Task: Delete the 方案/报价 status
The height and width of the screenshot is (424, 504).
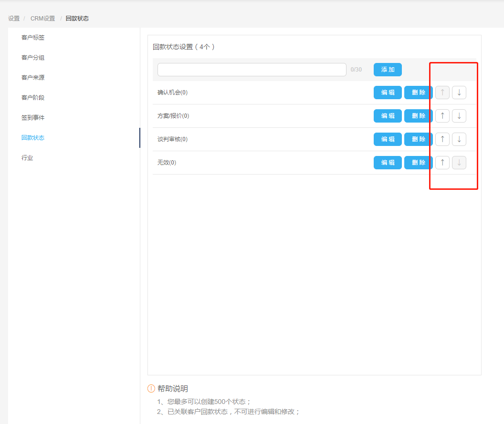Action: tap(418, 116)
